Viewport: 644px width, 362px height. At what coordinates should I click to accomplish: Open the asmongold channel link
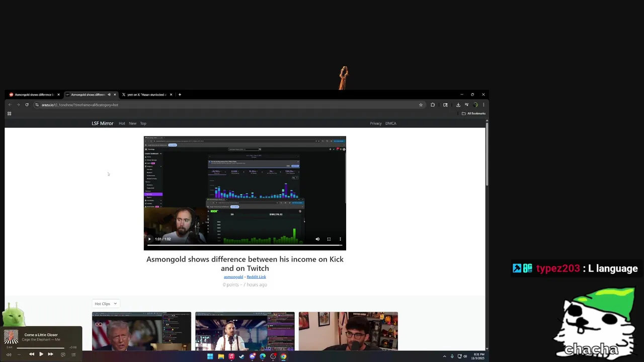point(233,277)
